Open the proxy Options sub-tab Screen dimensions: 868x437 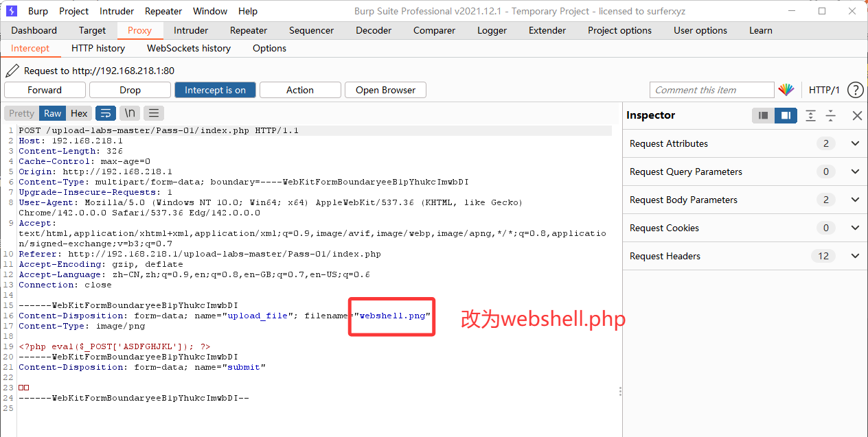pos(269,48)
